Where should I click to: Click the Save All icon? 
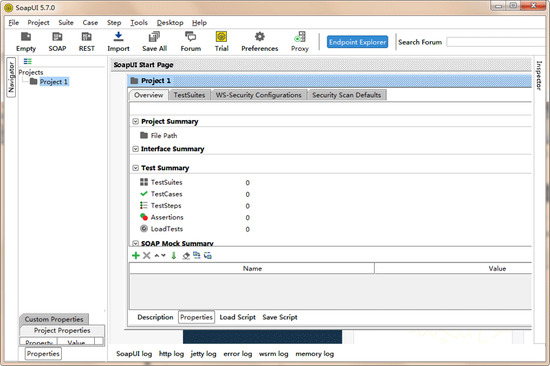[x=154, y=37]
